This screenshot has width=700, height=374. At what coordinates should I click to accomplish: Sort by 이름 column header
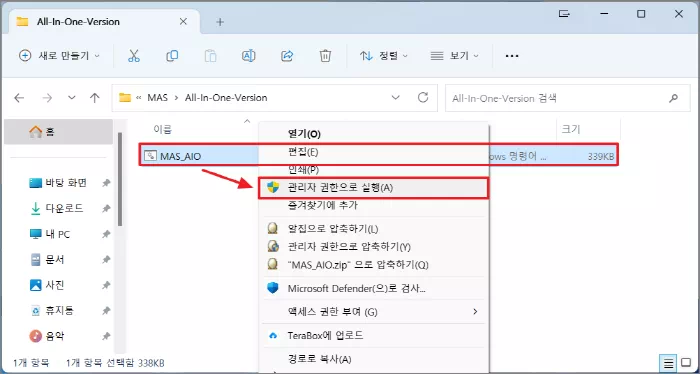point(162,129)
